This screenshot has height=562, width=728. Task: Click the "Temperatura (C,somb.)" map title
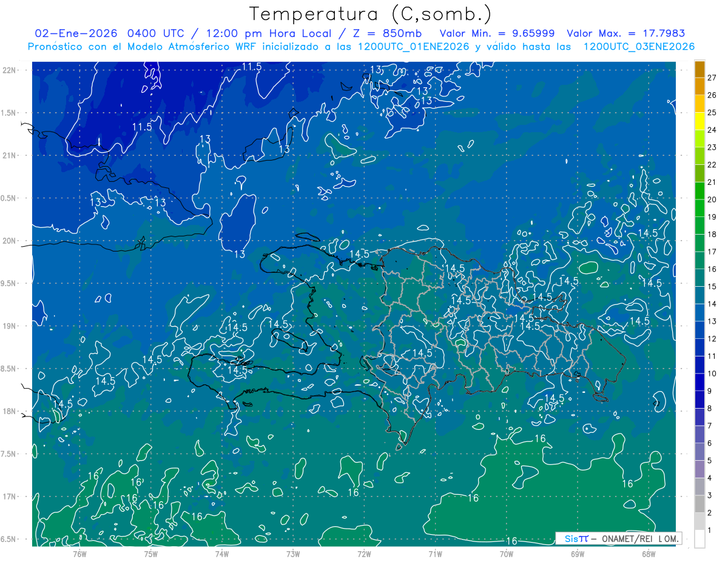pos(370,14)
